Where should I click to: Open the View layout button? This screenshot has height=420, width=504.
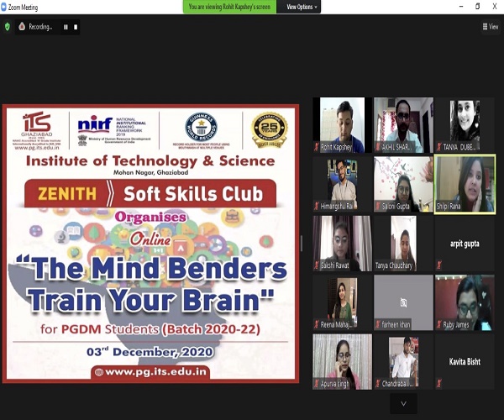point(491,27)
